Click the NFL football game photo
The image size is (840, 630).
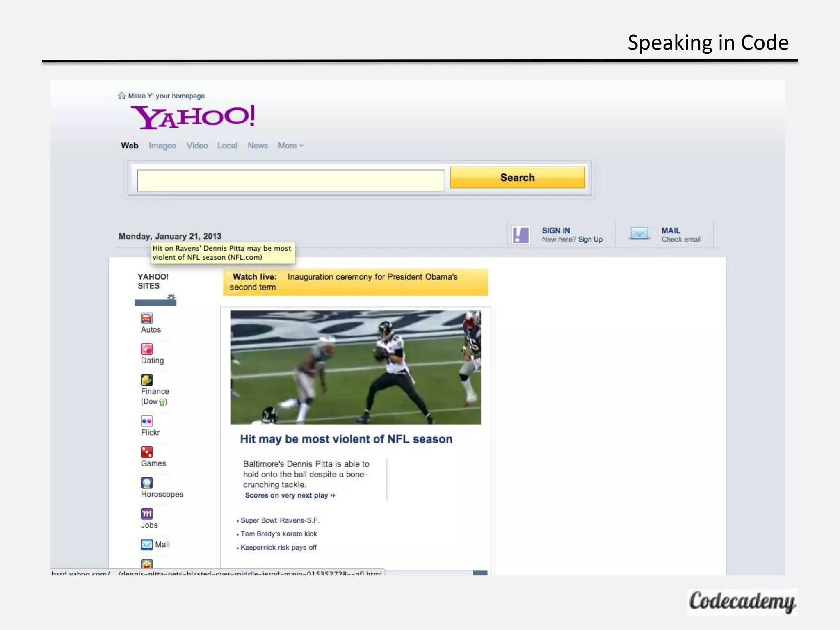(x=356, y=367)
